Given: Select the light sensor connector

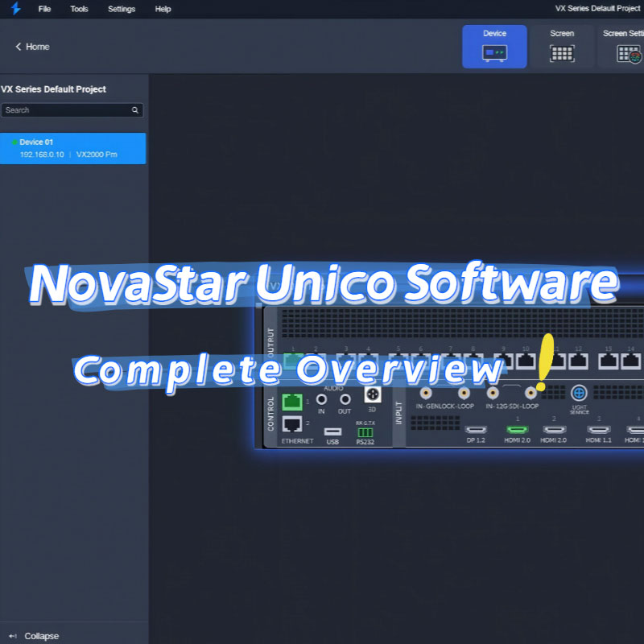Looking at the screenshot, I should (578, 394).
